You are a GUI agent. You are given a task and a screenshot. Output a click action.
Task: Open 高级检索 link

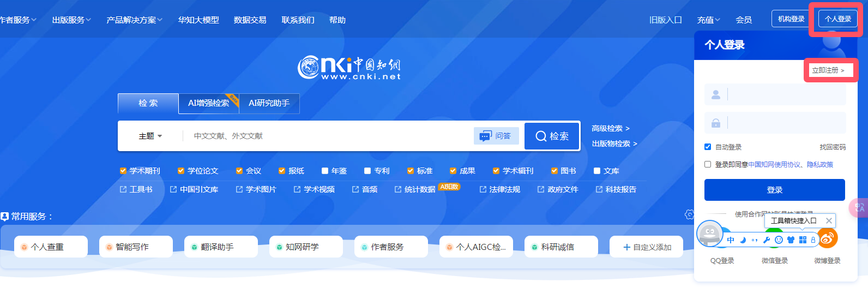coord(611,128)
